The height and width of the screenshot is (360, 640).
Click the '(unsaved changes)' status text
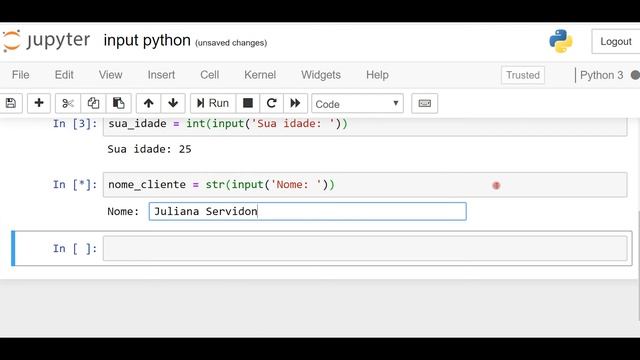point(231,43)
